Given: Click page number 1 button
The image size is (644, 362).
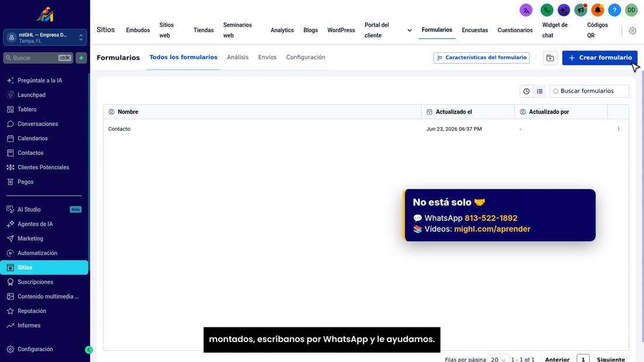Looking at the screenshot, I should (583, 359).
